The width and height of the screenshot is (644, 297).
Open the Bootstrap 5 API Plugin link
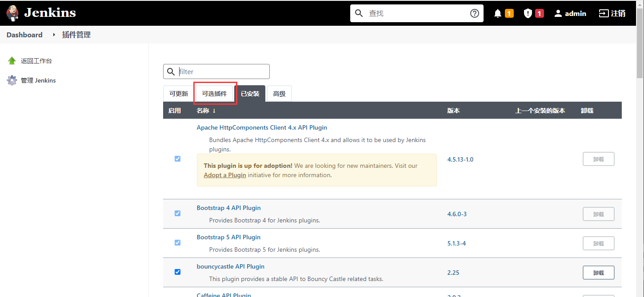coord(228,237)
